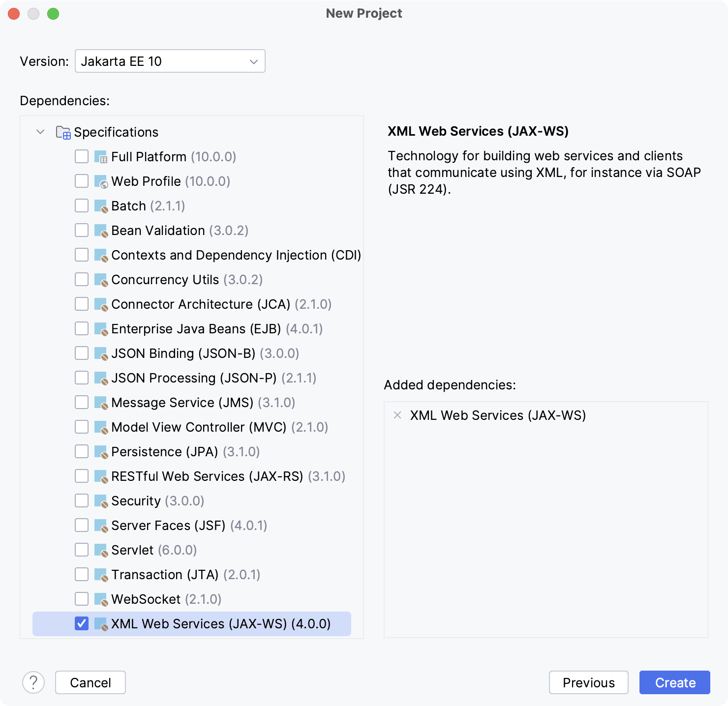This screenshot has height=706, width=728.
Task: Click the Server Faces (JSF) specification icon
Action: click(100, 525)
